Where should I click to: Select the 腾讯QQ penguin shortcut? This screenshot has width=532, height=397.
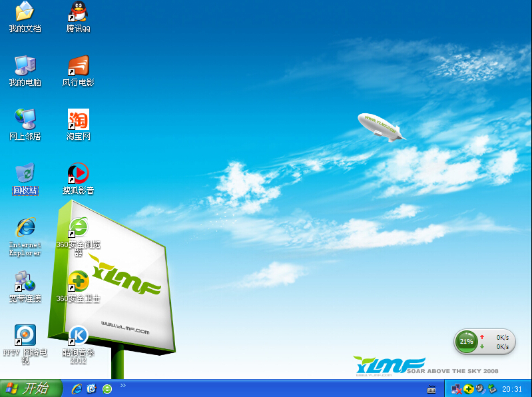click(79, 17)
